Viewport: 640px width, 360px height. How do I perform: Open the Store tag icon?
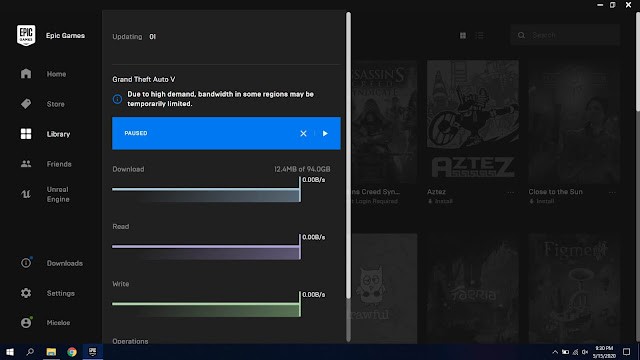click(26, 104)
